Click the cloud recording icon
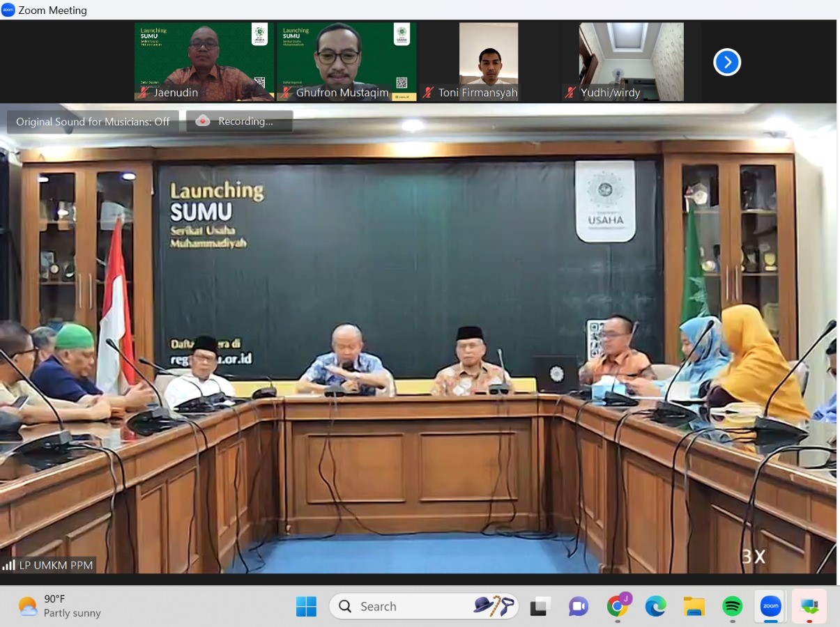 pos(203,121)
